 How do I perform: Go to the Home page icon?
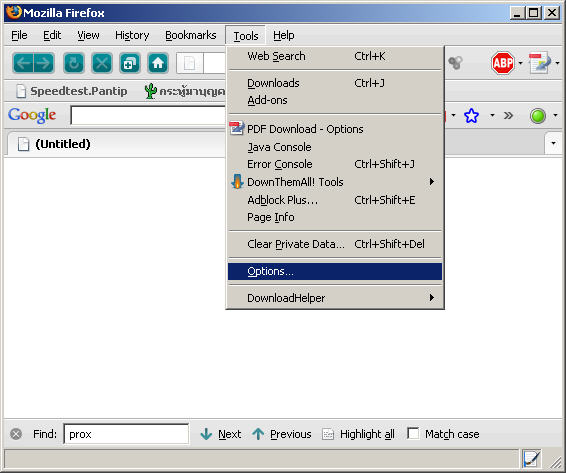[x=158, y=63]
